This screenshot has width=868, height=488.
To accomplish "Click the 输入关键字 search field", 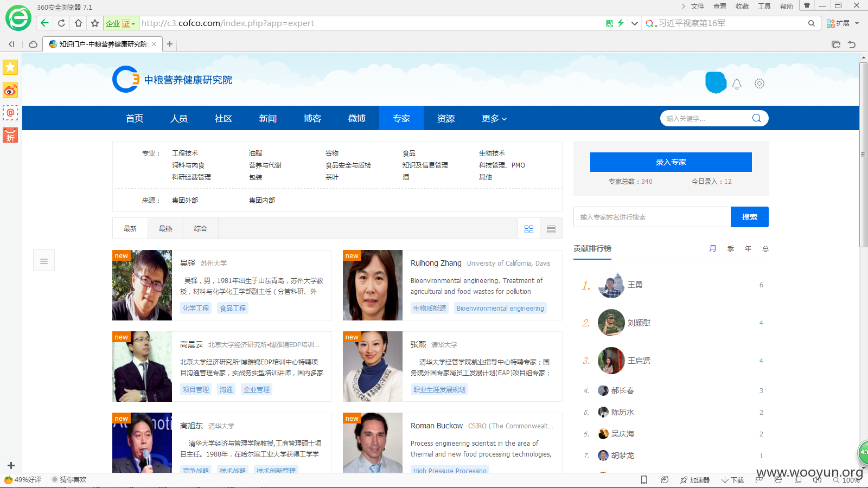I will click(x=705, y=118).
